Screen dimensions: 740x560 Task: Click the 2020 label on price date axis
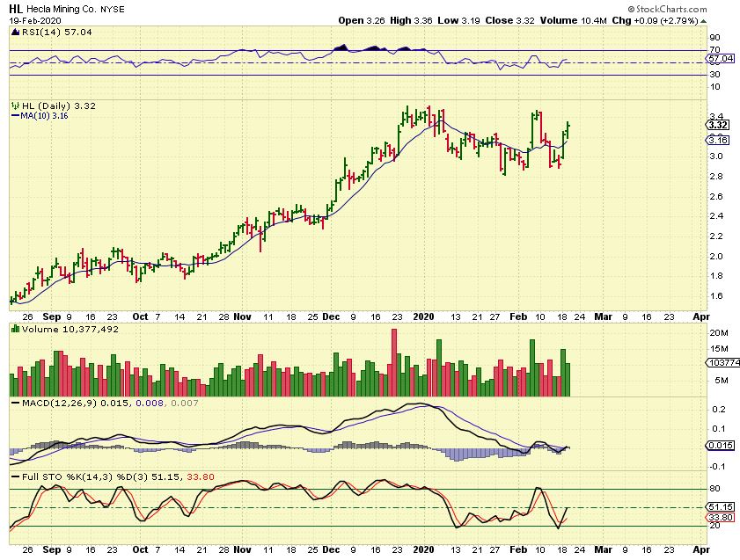tap(423, 316)
